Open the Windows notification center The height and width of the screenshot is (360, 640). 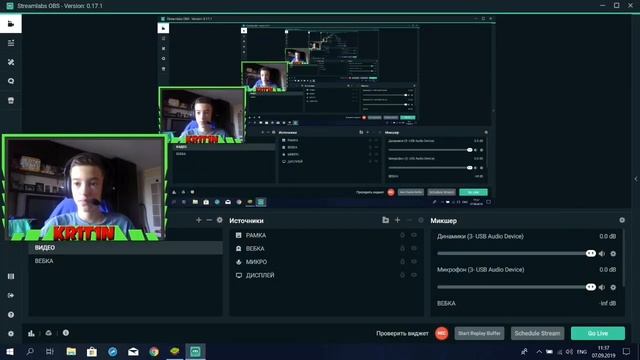(x=627, y=351)
